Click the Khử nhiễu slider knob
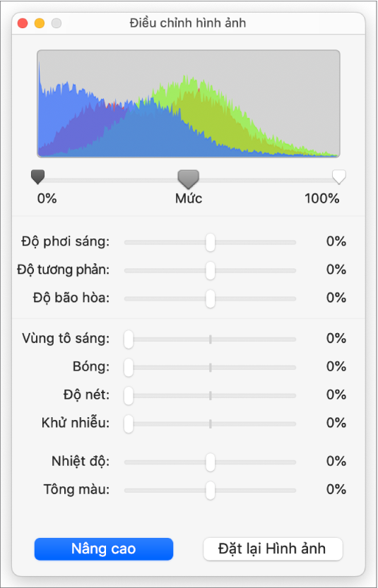The width and height of the screenshot is (378, 588). (129, 424)
